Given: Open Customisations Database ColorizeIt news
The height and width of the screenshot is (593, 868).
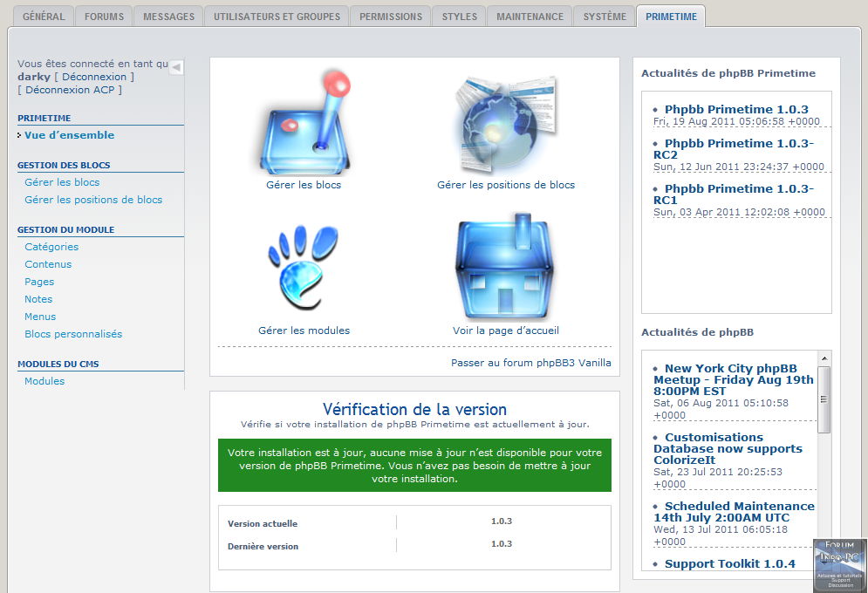Looking at the screenshot, I should coord(728,448).
